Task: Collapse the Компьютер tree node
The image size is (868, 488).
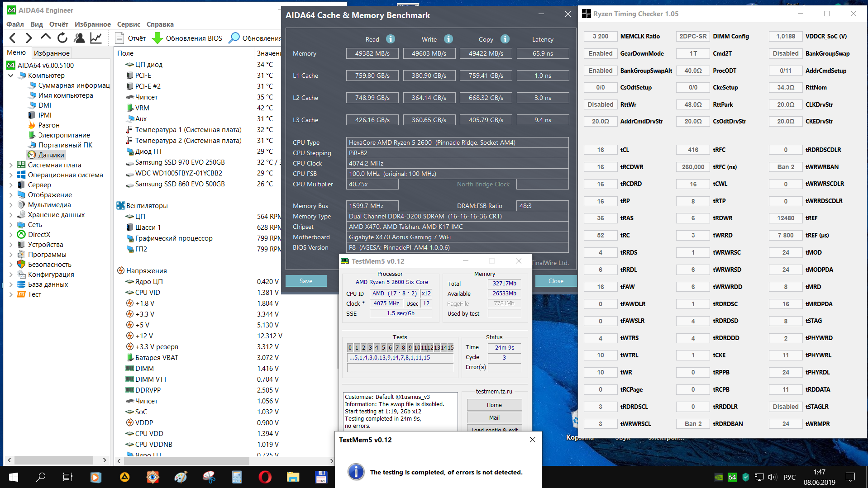Action: click(x=11, y=76)
